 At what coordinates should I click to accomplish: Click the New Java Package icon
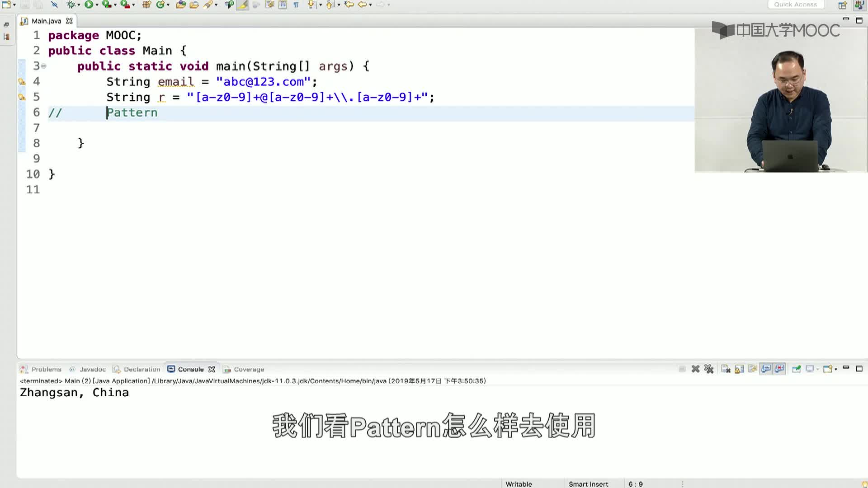click(x=146, y=5)
